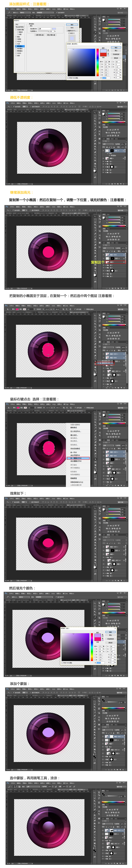The height and width of the screenshot is (868, 132).
Task: Click fx badge on 椭圆 4 拷贝 2 layer
Action: coord(124,452)
